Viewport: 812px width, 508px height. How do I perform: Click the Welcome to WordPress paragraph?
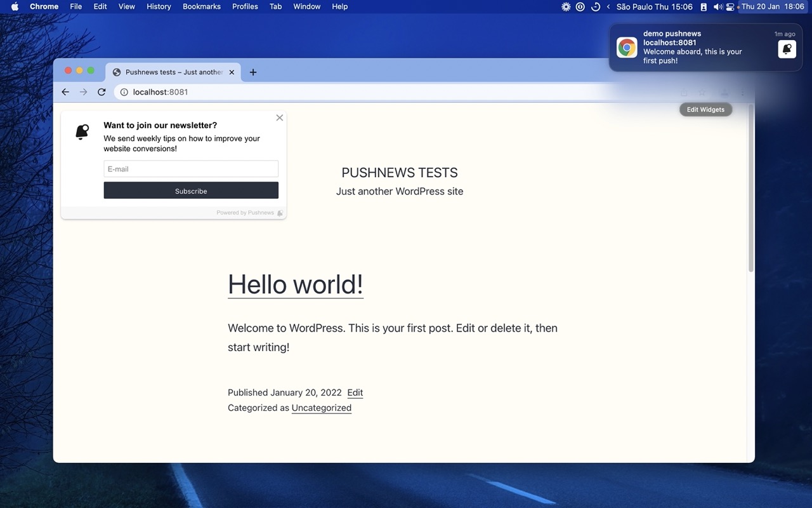pyautogui.click(x=393, y=338)
